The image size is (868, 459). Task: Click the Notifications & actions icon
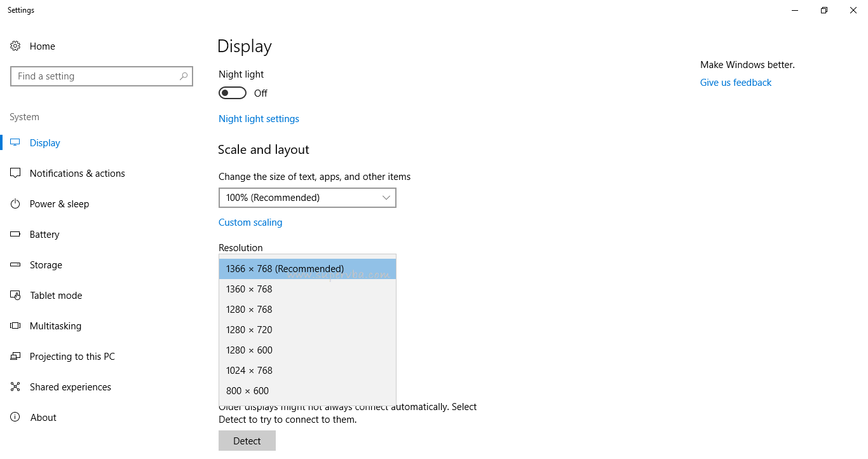pyautogui.click(x=15, y=174)
